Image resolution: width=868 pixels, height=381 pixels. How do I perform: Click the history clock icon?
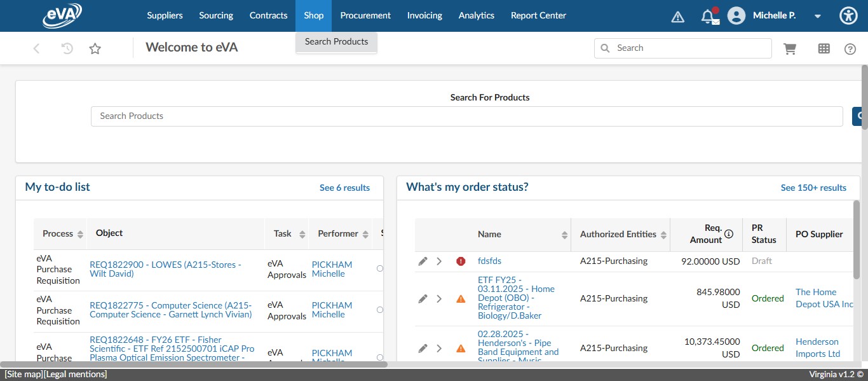67,48
